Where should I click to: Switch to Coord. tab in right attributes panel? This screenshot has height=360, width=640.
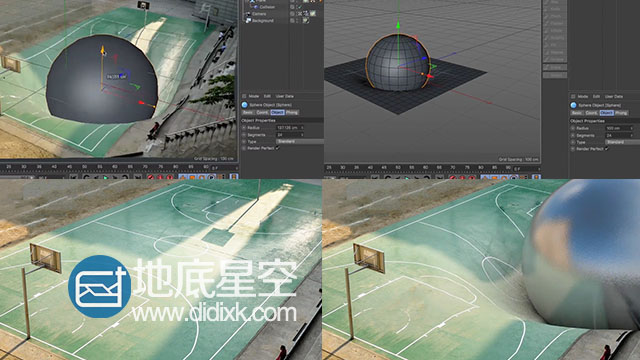(x=591, y=113)
